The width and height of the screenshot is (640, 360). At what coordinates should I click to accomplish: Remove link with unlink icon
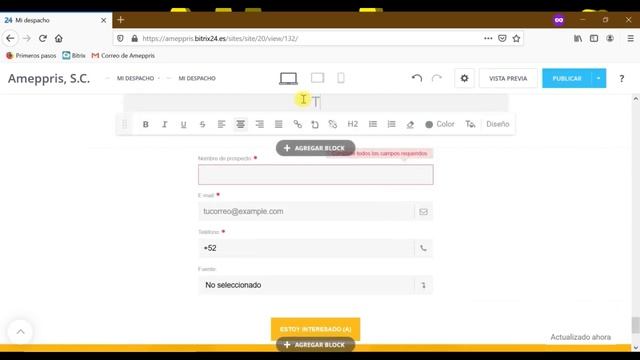click(x=333, y=124)
